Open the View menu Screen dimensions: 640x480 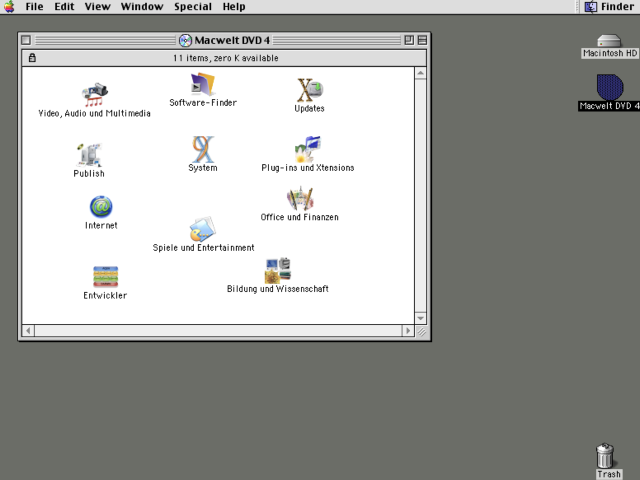(x=98, y=7)
